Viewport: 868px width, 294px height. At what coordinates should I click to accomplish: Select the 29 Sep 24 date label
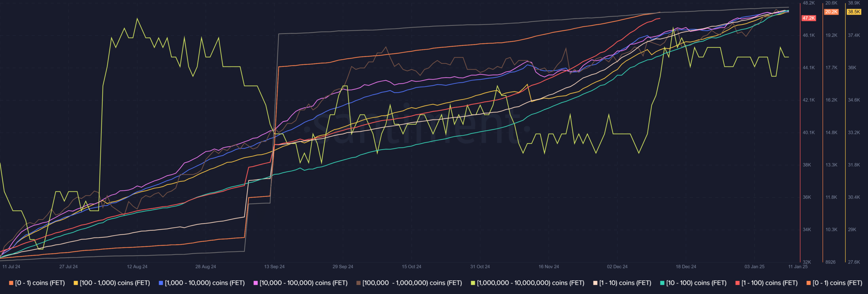[x=343, y=267]
